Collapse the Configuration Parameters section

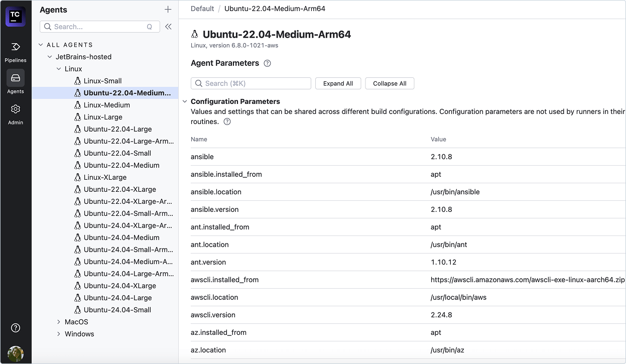tap(185, 101)
